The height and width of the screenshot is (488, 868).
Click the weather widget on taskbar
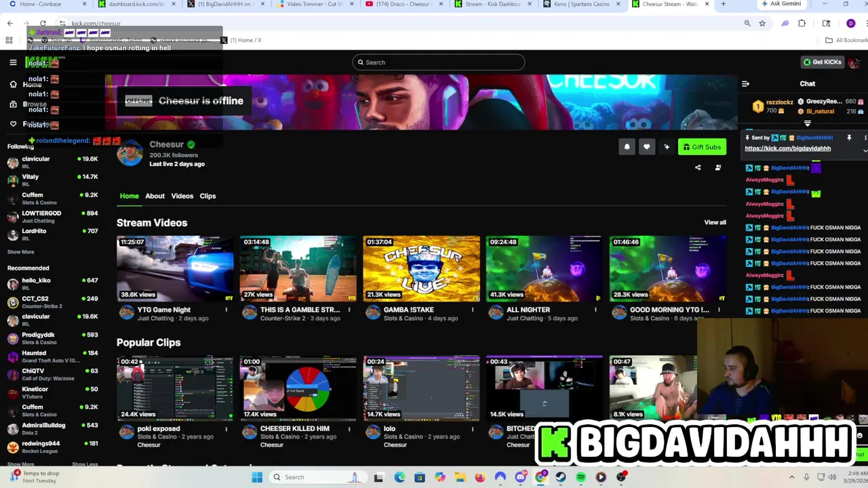pyautogui.click(x=34, y=477)
